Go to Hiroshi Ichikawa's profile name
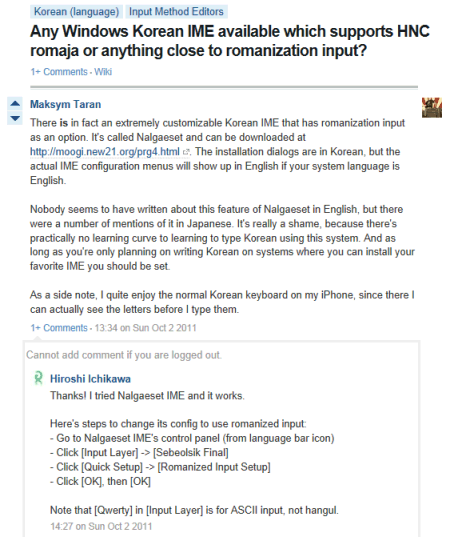450x537 pixels. 90,379
